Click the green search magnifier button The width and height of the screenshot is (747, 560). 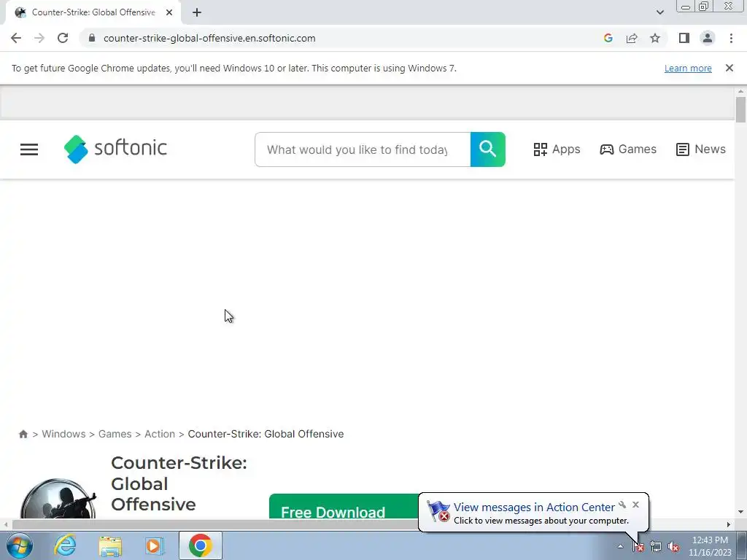(488, 149)
